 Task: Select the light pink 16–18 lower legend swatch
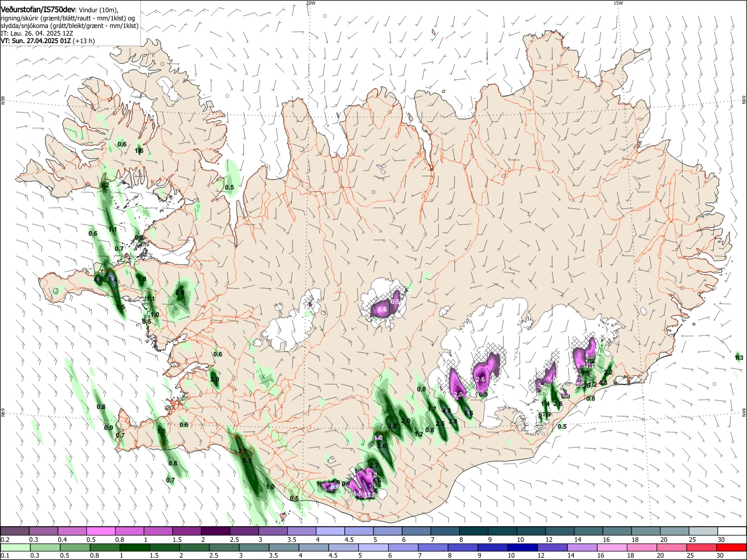tap(612, 548)
